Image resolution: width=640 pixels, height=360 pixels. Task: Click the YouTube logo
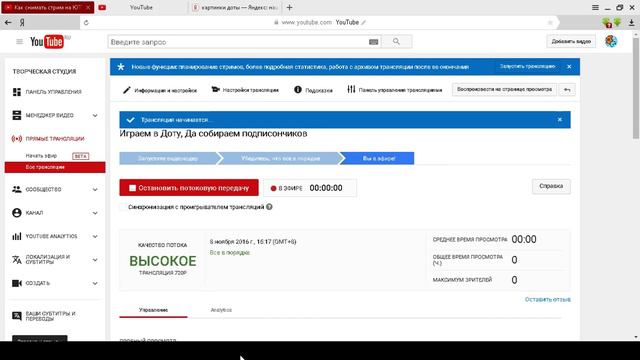pos(47,42)
